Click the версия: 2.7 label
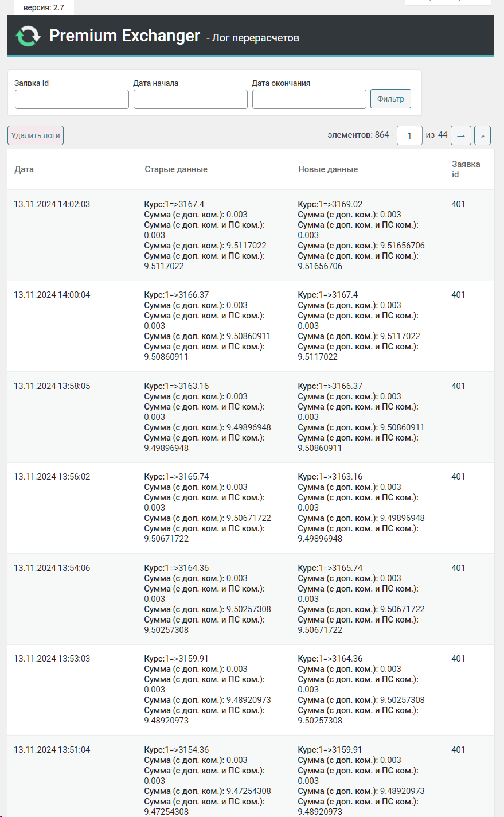 44,7
